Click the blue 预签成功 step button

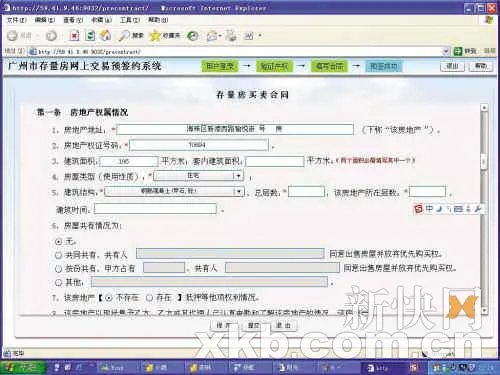[x=384, y=66]
